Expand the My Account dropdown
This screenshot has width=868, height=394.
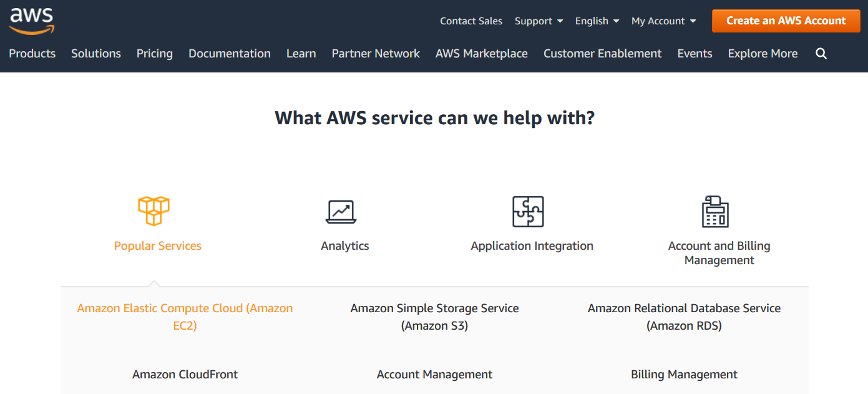(x=663, y=21)
